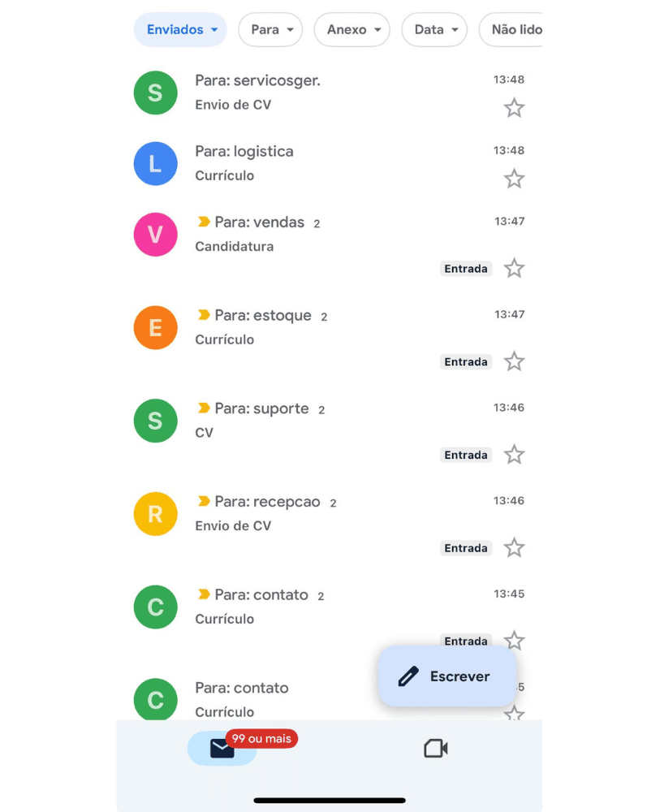The width and height of the screenshot is (660, 812).
Task: Tap the blue L avatar for logistica
Action: coord(155,164)
